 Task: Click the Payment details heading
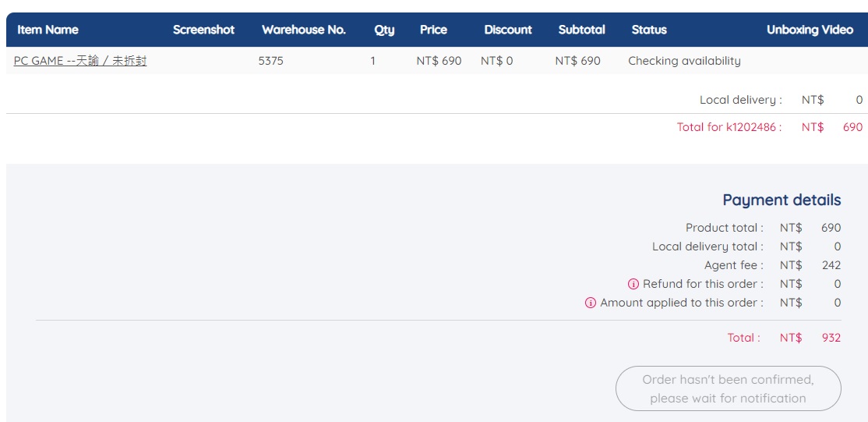pyautogui.click(x=782, y=200)
